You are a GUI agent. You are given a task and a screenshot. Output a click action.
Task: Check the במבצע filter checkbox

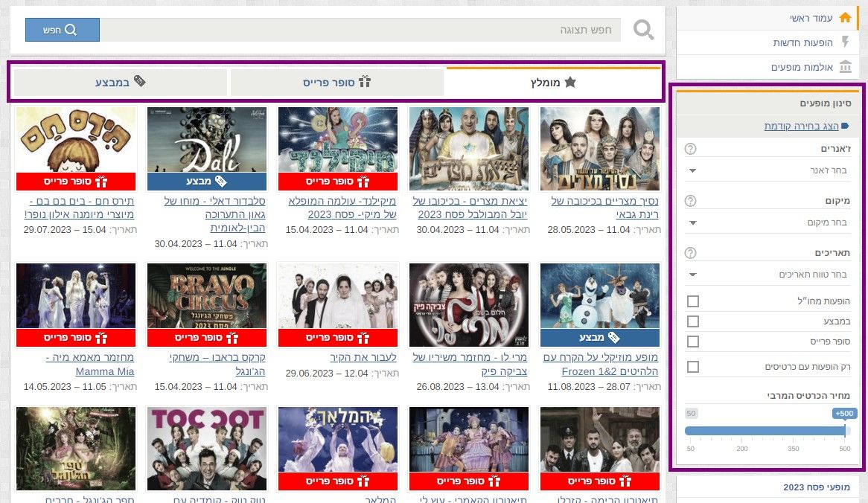[693, 321]
